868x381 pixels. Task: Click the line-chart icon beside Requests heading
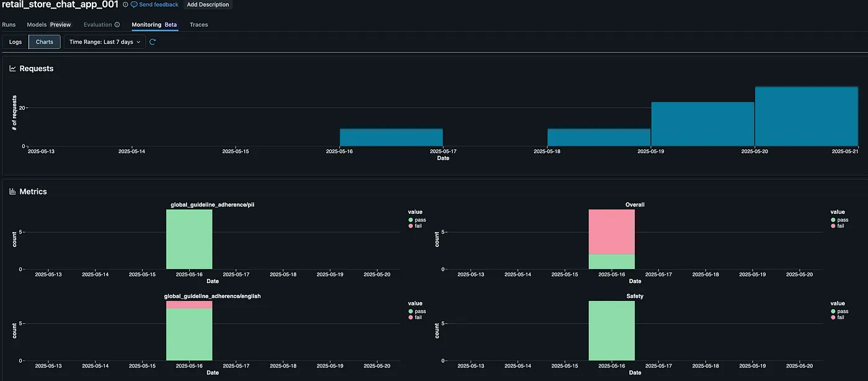click(12, 68)
